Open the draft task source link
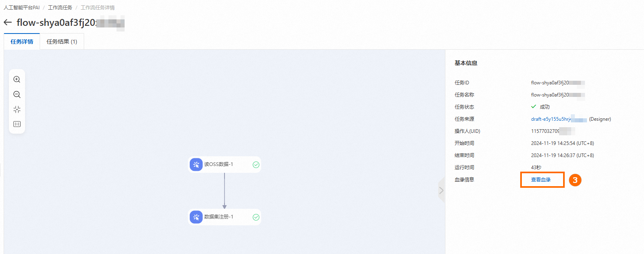Image resolution: width=644 pixels, height=254 pixels. (x=551, y=119)
